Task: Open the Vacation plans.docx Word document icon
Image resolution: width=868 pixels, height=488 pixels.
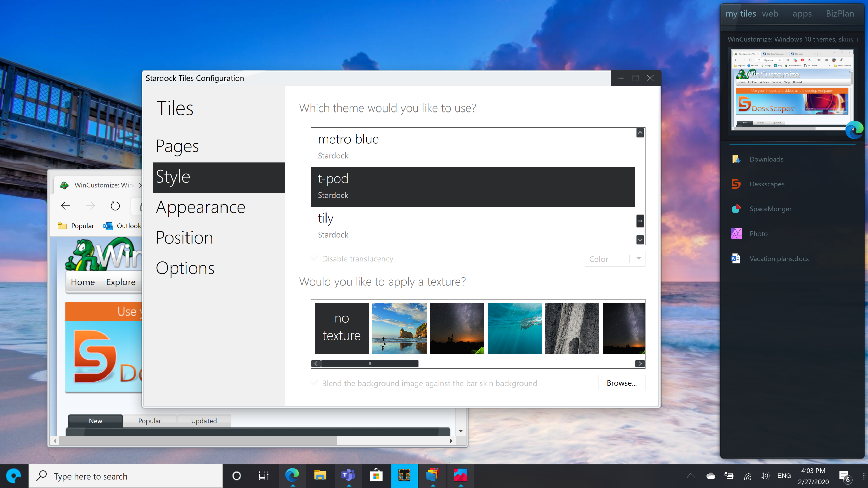Action: pos(736,259)
